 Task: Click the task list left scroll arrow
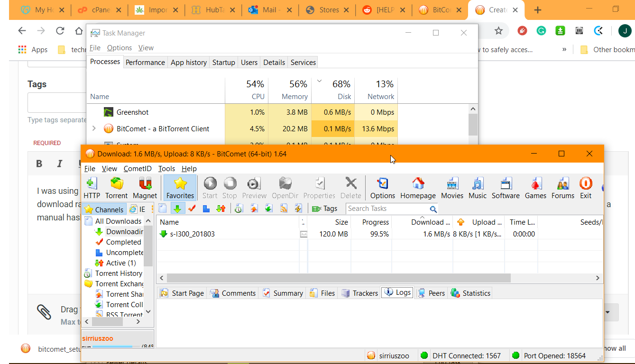point(161,278)
